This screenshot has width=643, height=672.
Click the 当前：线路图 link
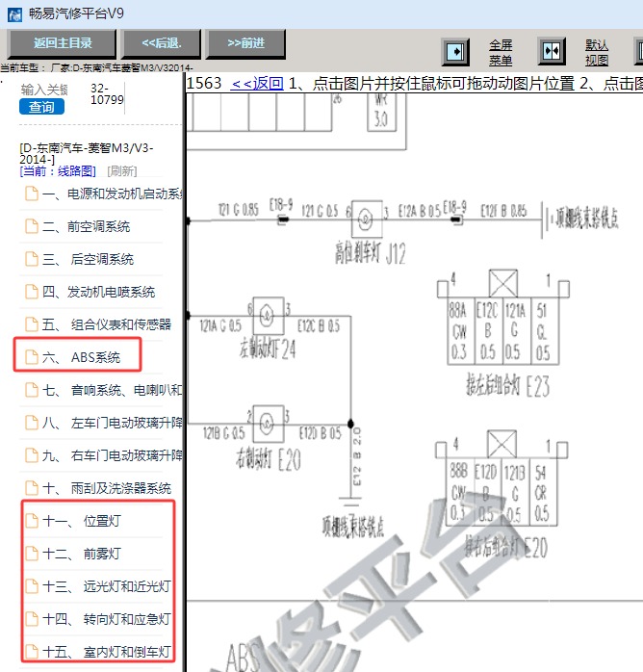click(x=58, y=171)
